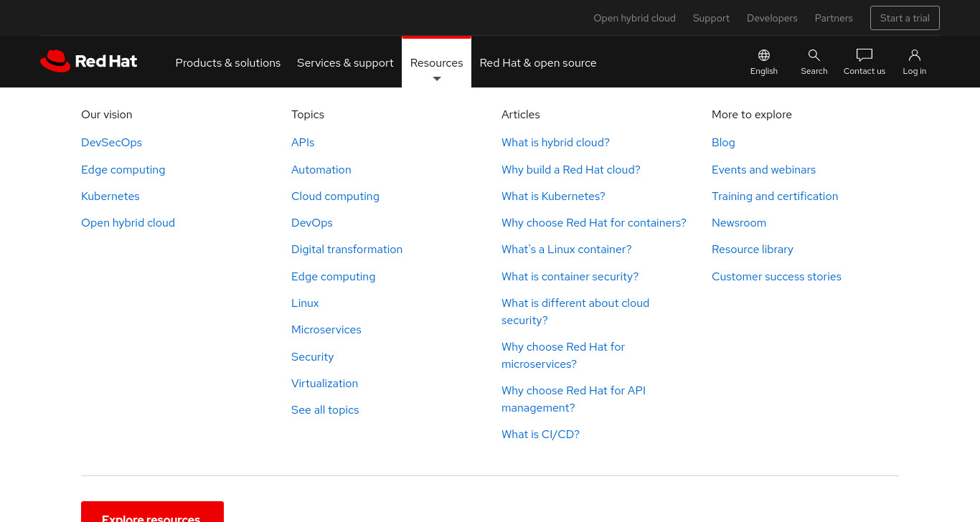Screen dimensions: 980x522
Task: Open the Security topic
Action: (312, 357)
